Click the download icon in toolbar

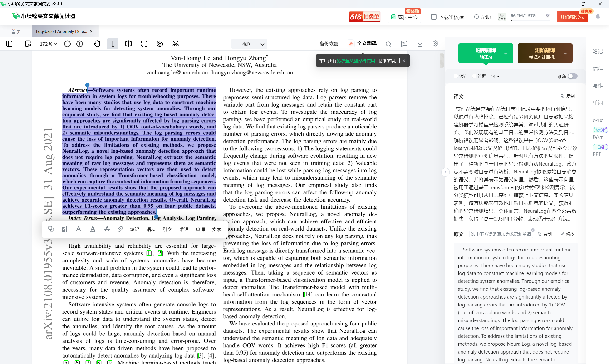[x=420, y=44]
